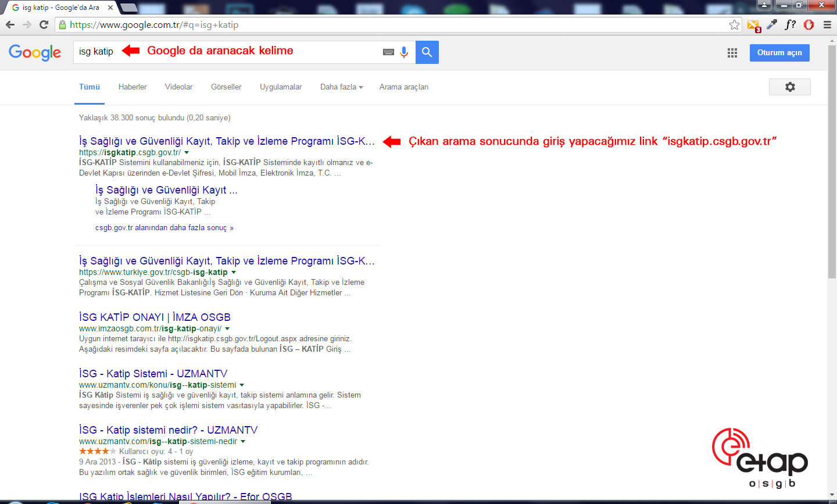Go to Google homepage via logo

35,52
